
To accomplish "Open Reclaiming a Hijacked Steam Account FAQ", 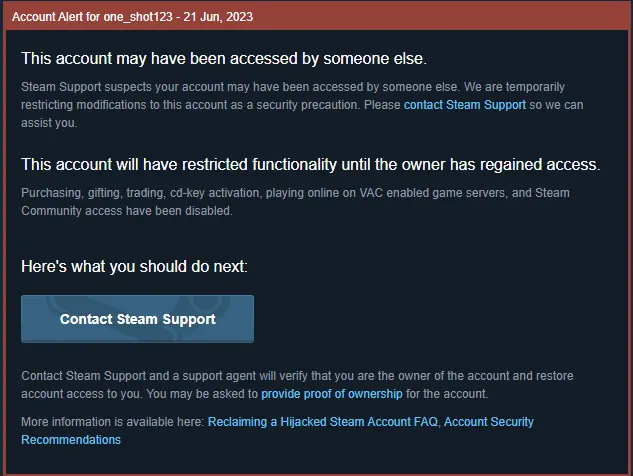I will [323, 422].
